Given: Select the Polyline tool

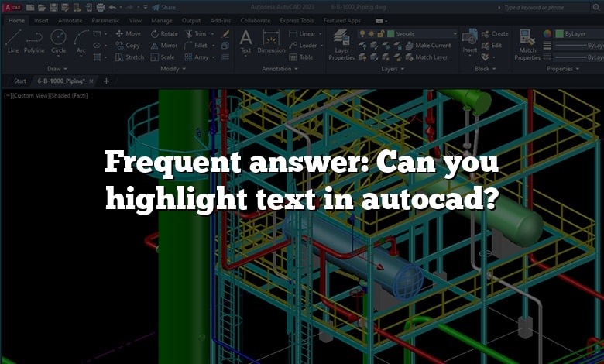Looking at the screenshot, I should (34, 41).
